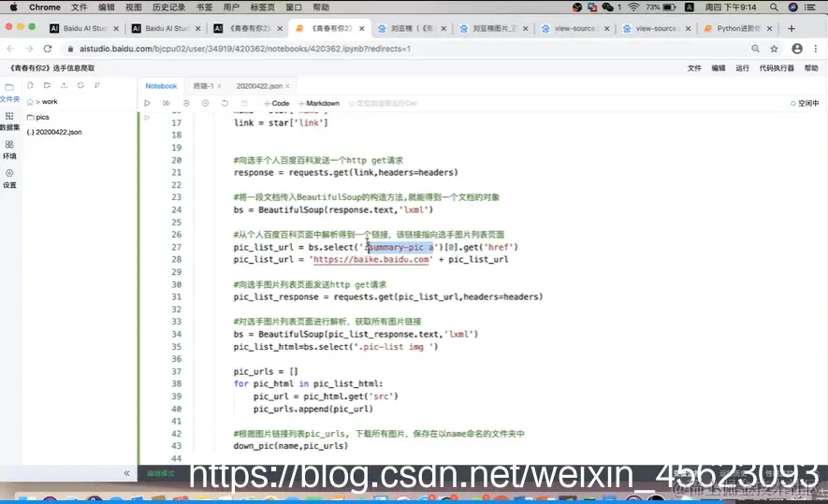The image size is (828, 504).
Task: Click the 空闲中 kernel status indicator
Action: [x=805, y=104]
